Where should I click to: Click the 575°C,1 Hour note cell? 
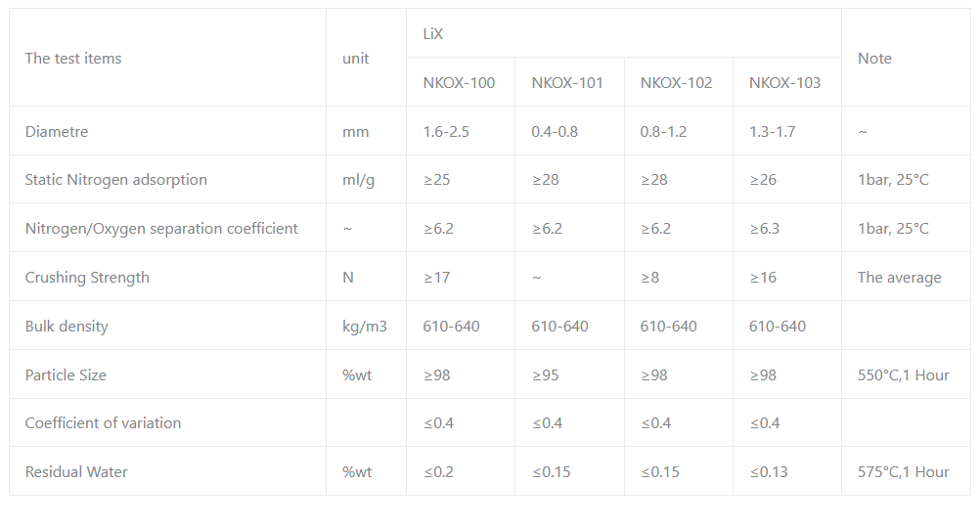[903, 472]
